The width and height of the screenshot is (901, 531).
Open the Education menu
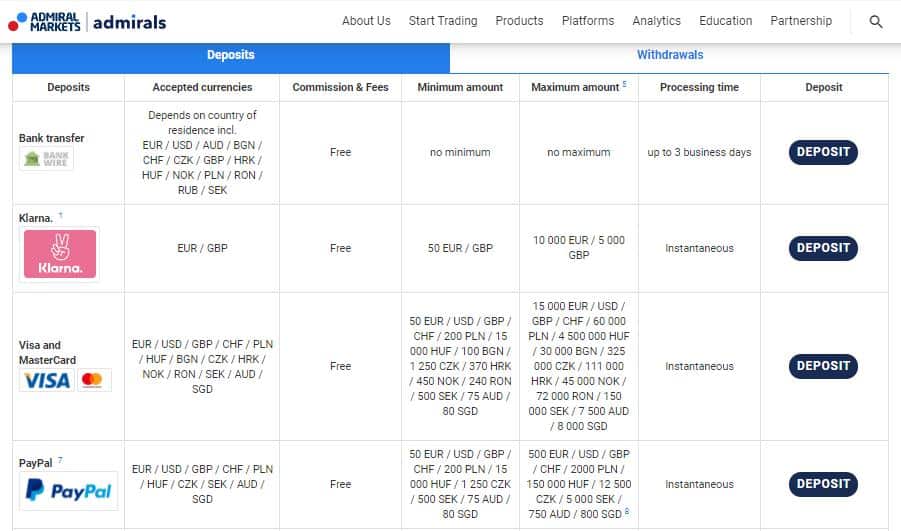tap(725, 21)
